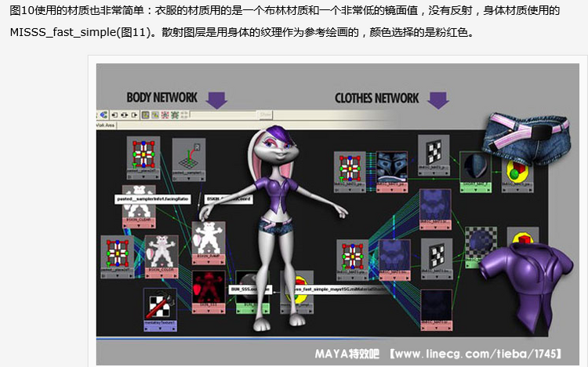Switch to the Work Area tab
The height and width of the screenshot is (367, 588).
pyautogui.click(x=105, y=124)
